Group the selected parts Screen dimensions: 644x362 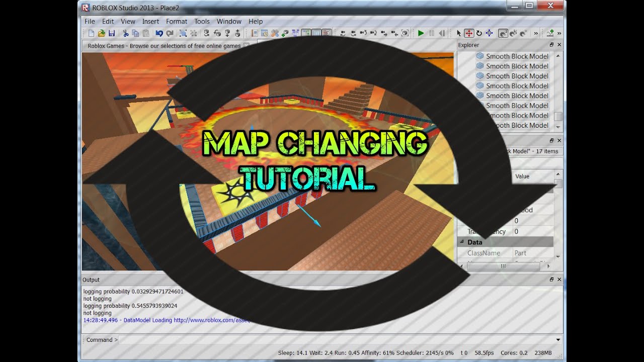tap(183, 33)
